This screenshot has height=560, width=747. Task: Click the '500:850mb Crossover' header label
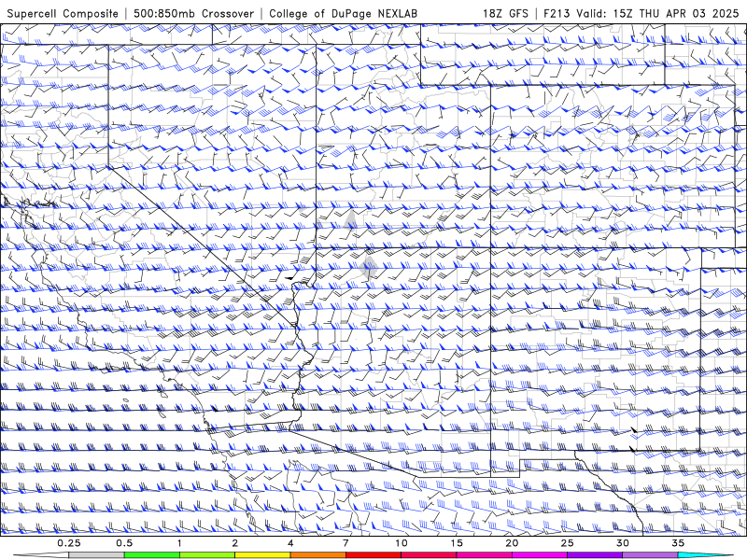pos(194,13)
